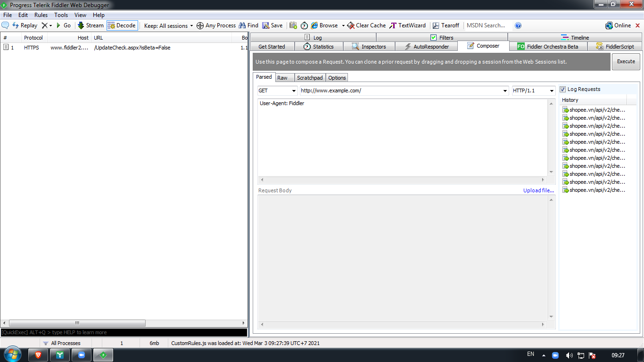The height and width of the screenshot is (362, 644).
Task: Toggle the Log Requests checkbox
Action: pos(563,89)
